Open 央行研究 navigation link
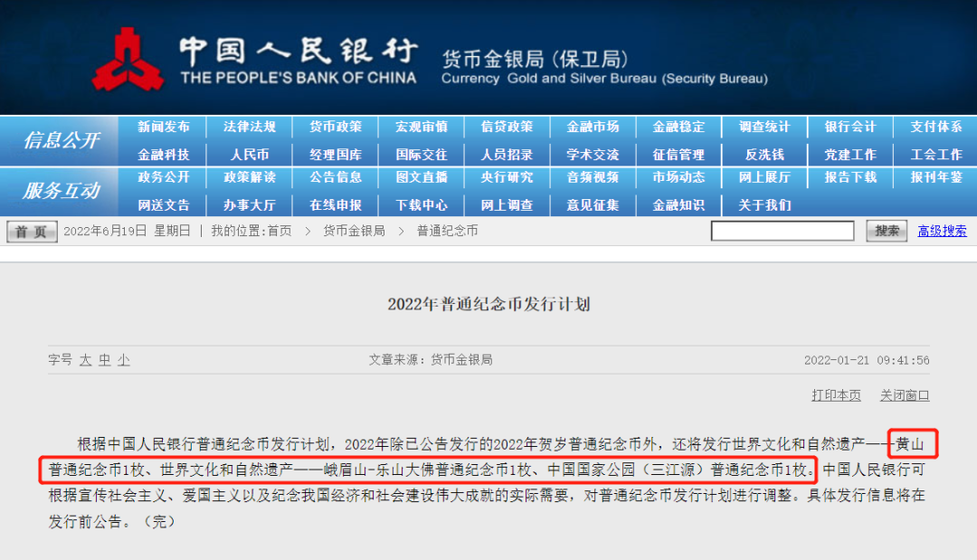 pos(507,177)
